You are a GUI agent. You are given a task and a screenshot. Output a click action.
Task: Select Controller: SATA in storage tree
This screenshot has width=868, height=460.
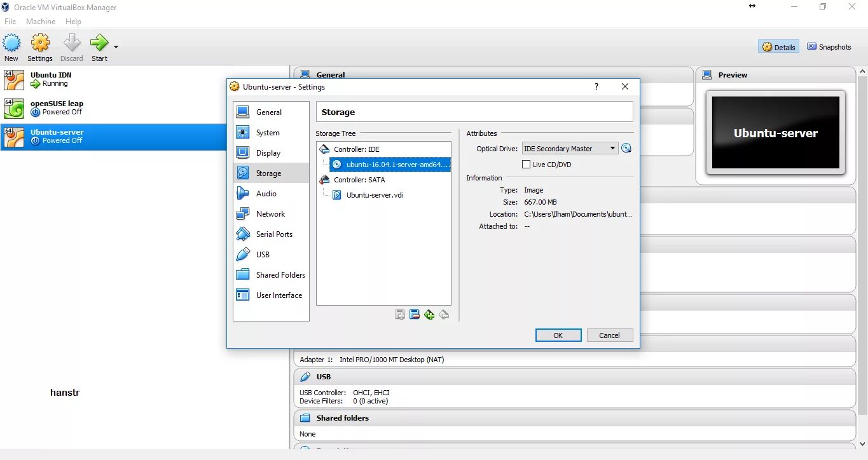(x=383, y=180)
